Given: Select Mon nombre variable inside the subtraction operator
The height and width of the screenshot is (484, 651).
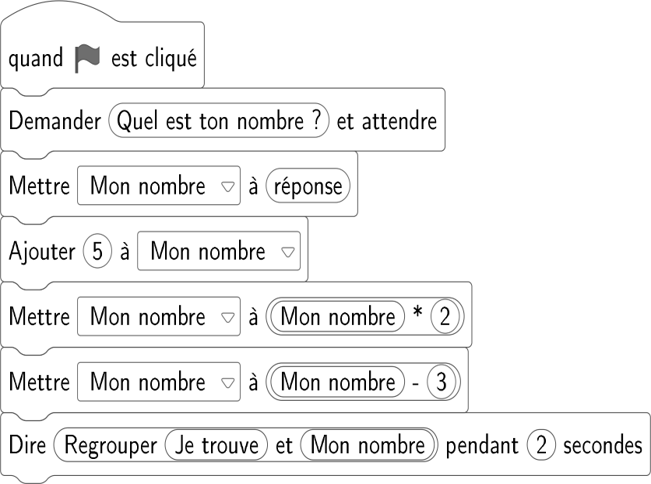Looking at the screenshot, I should (x=337, y=381).
